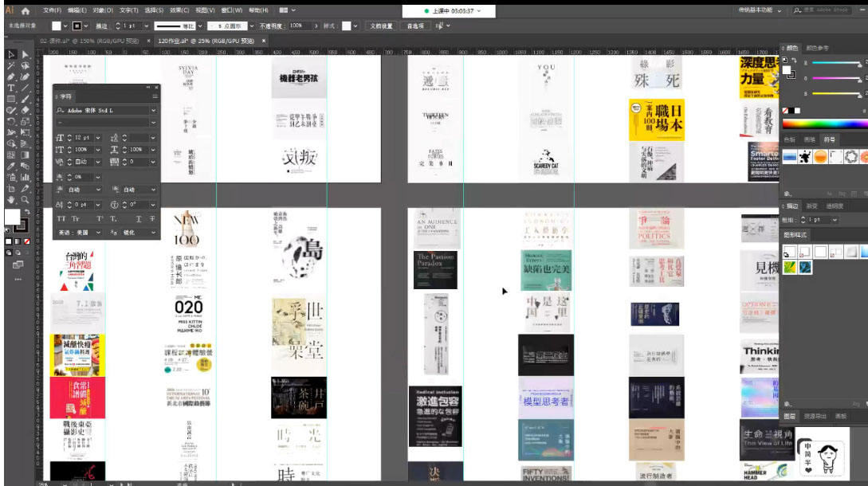Open the Character panel options menu
Image resolution: width=868 pixels, height=486 pixels.
pos(155,96)
